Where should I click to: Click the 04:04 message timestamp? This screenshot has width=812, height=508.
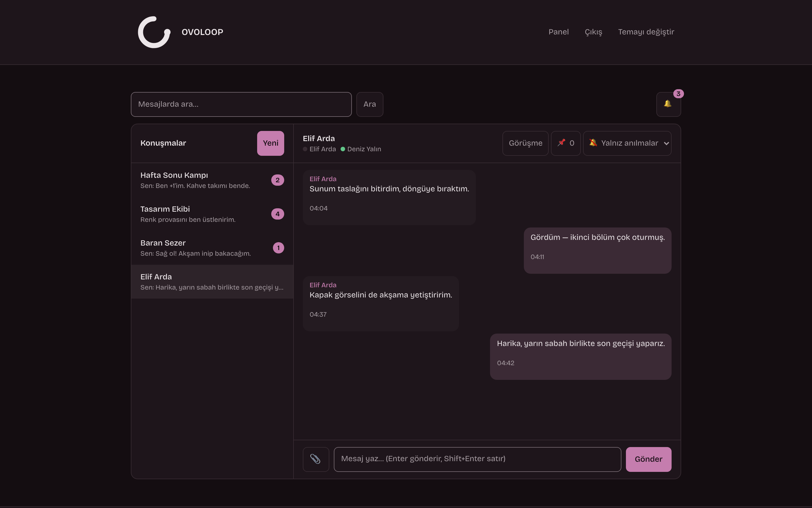(318, 208)
